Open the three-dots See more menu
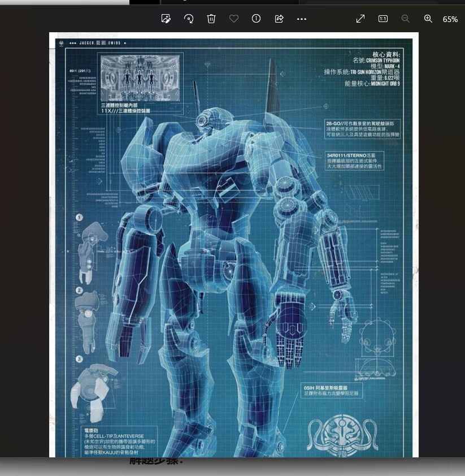Image resolution: width=465 pixels, height=476 pixels. click(x=302, y=19)
